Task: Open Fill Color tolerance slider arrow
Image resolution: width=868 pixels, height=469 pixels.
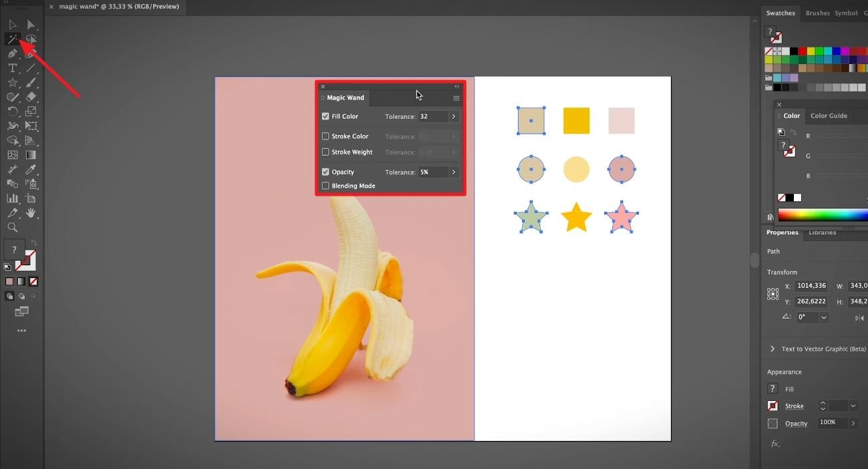Action: pyautogui.click(x=453, y=116)
